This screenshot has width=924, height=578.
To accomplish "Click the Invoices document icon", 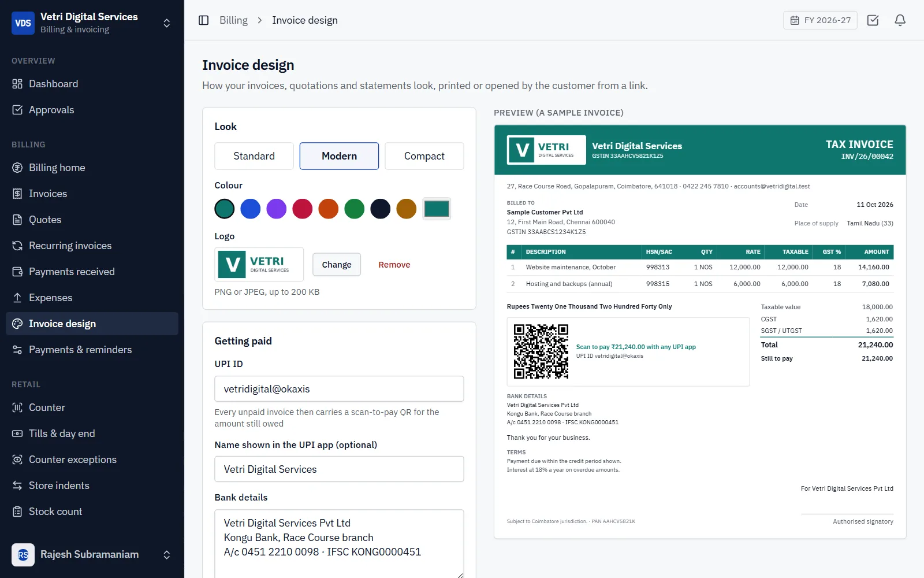I will 17,194.
